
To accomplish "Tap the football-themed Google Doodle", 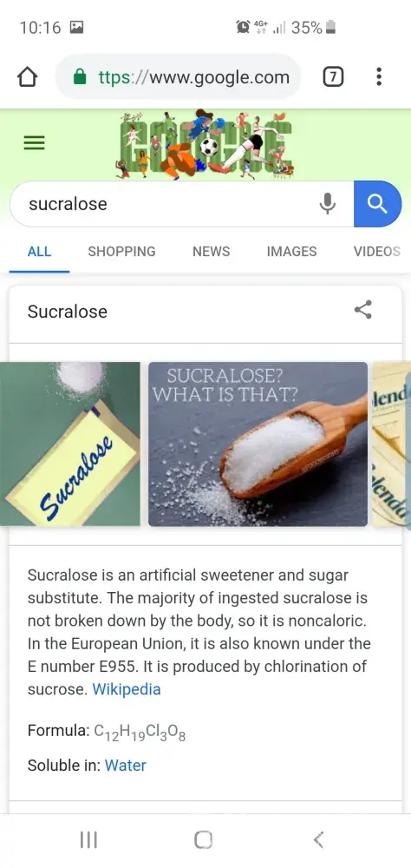I will tap(205, 144).
